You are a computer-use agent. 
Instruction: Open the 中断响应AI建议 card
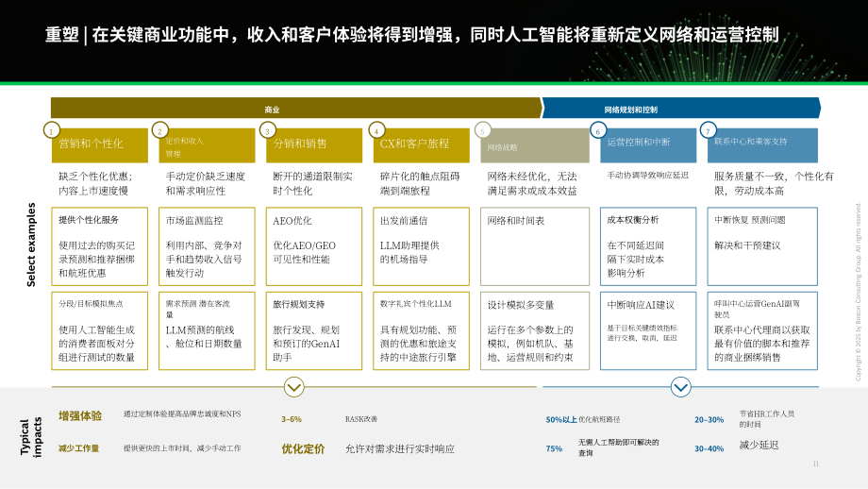point(648,330)
